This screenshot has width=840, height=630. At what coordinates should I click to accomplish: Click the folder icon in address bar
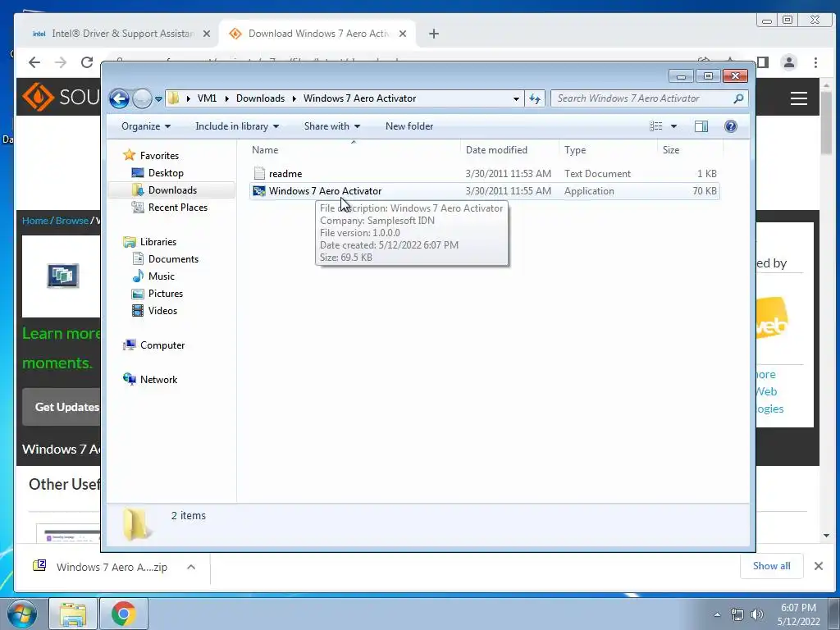click(x=173, y=98)
